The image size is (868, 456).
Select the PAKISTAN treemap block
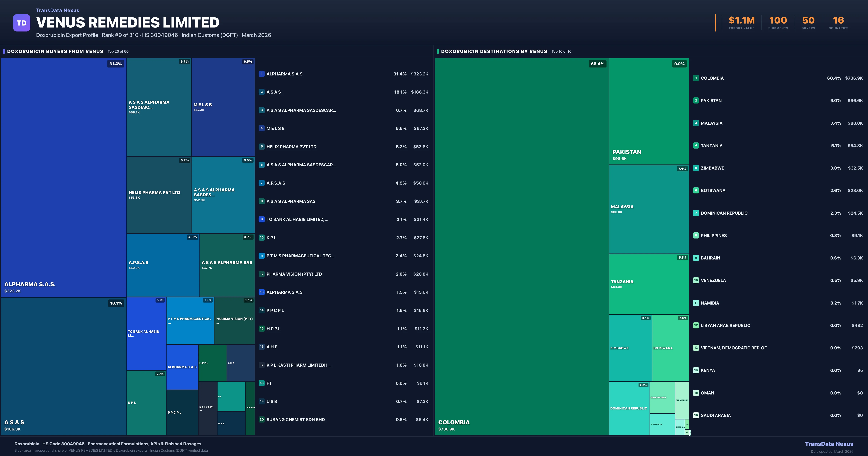point(649,111)
